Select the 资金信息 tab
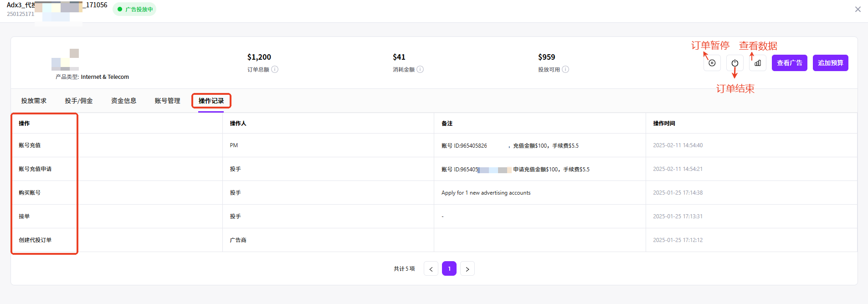The height and width of the screenshot is (304, 868). pos(123,101)
